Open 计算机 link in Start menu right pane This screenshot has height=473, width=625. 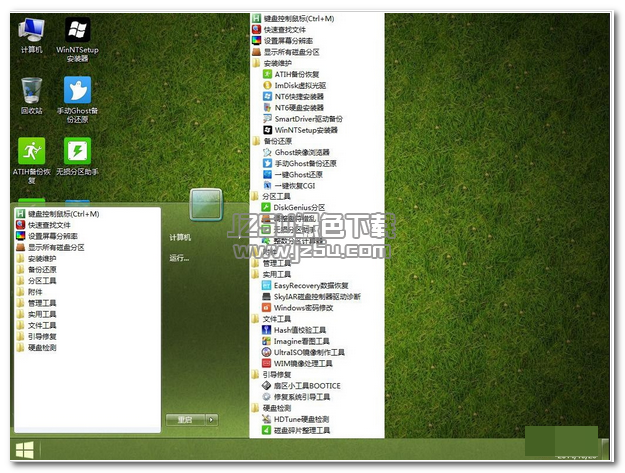pos(180,238)
